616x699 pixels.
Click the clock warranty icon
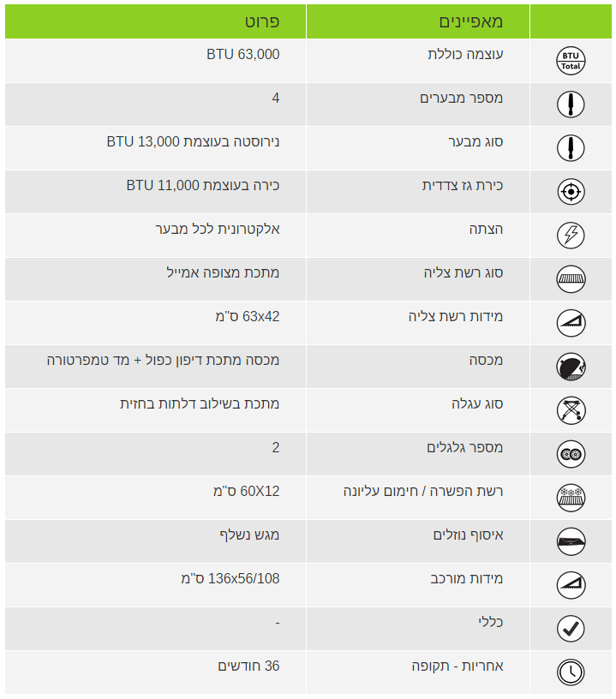(571, 672)
